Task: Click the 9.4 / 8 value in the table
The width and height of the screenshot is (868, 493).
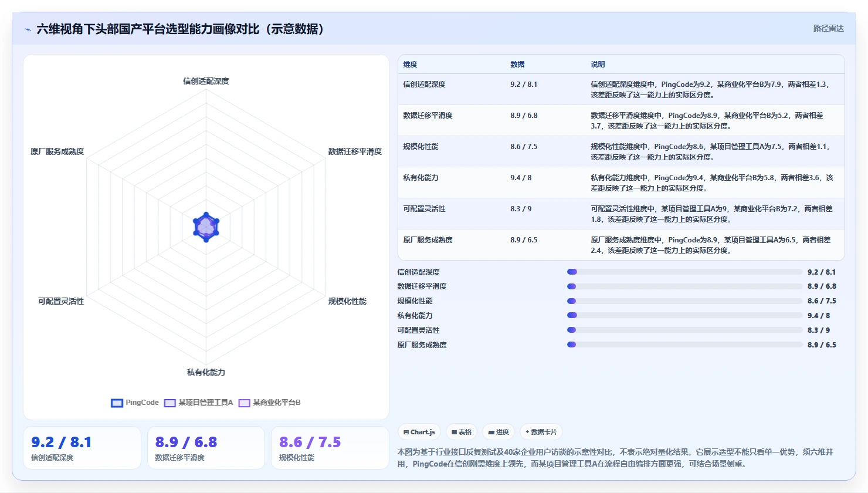Action: click(x=521, y=178)
